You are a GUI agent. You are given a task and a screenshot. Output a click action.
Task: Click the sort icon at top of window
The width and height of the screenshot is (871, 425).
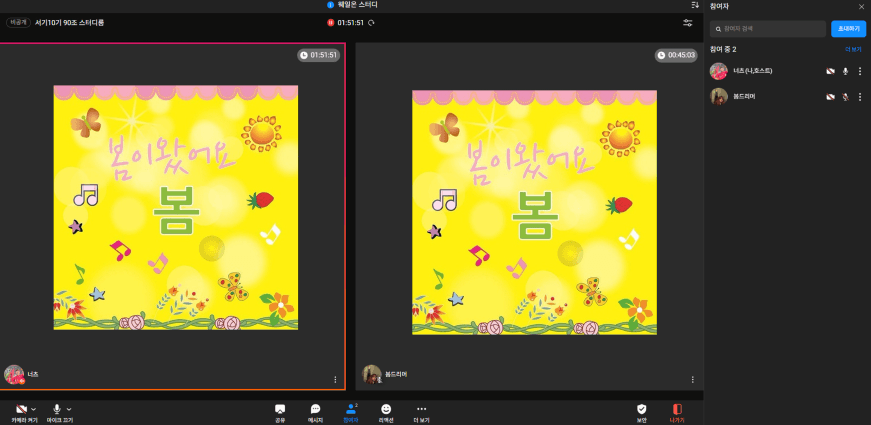(695, 5)
